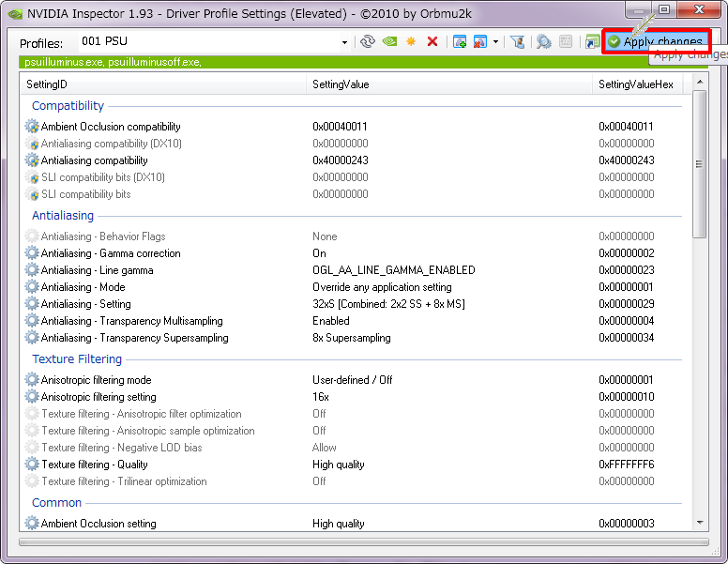Click the create shortcut toolbar icon
Viewport: 728px width, 564px height.
click(592, 42)
